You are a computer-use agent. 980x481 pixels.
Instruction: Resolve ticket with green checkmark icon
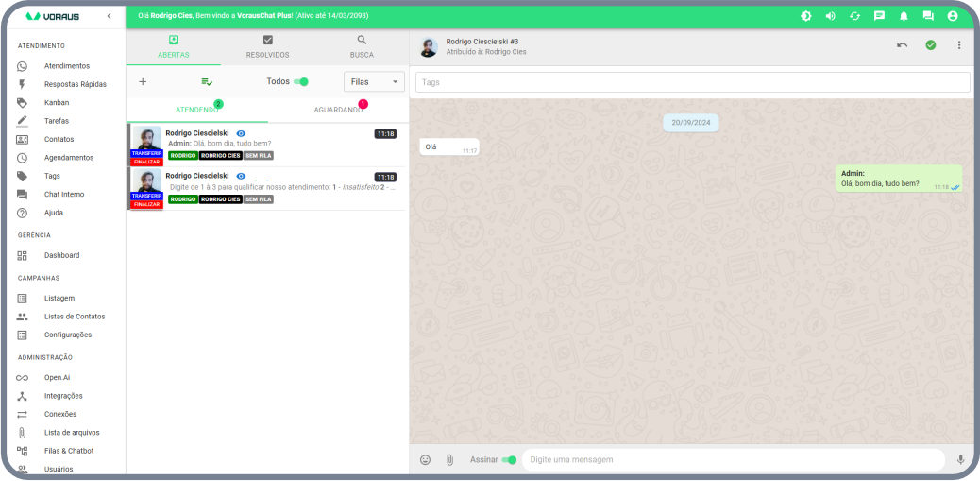931,45
